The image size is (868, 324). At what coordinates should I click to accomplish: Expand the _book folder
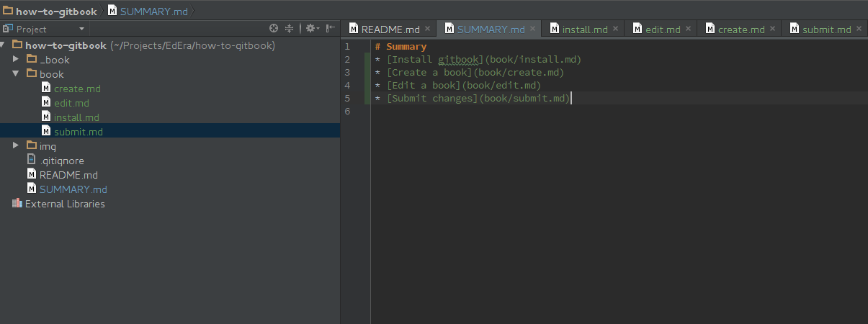coord(16,59)
